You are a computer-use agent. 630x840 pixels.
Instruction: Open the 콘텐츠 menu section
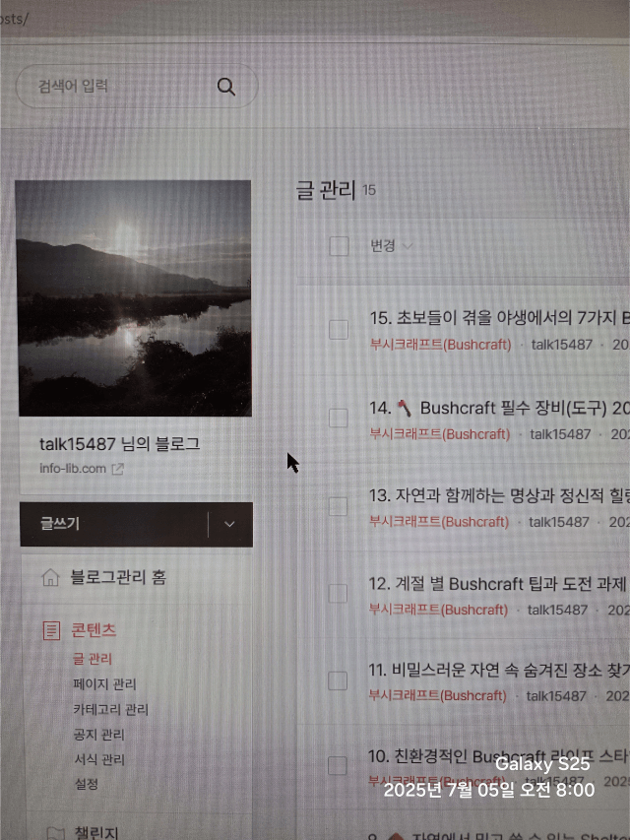click(x=94, y=629)
